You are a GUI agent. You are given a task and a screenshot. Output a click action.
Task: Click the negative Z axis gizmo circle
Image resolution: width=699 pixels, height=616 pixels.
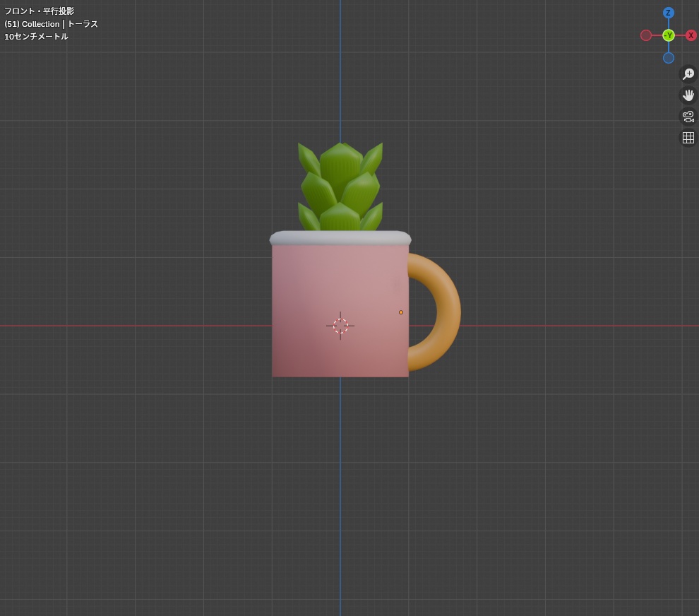click(668, 57)
